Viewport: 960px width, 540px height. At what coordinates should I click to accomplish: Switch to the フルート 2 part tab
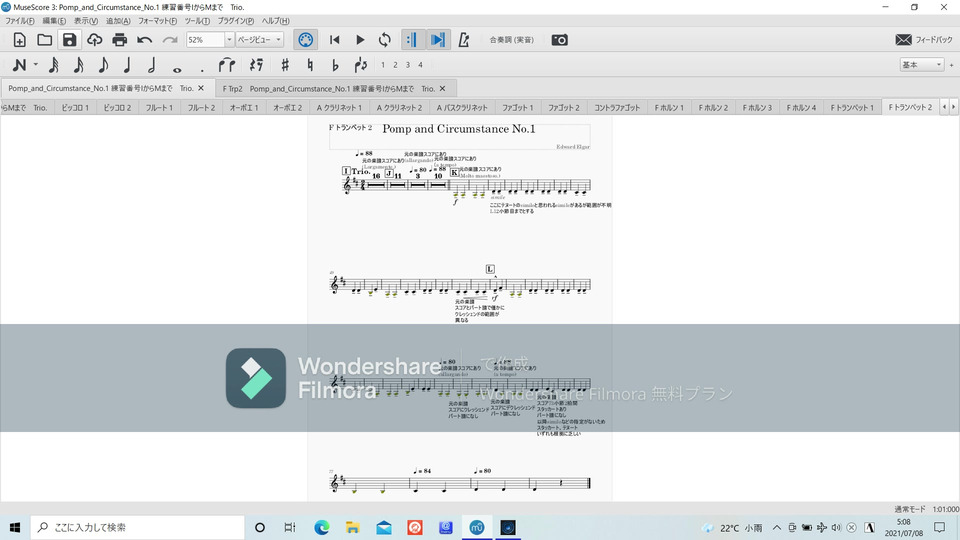(x=201, y=108)
